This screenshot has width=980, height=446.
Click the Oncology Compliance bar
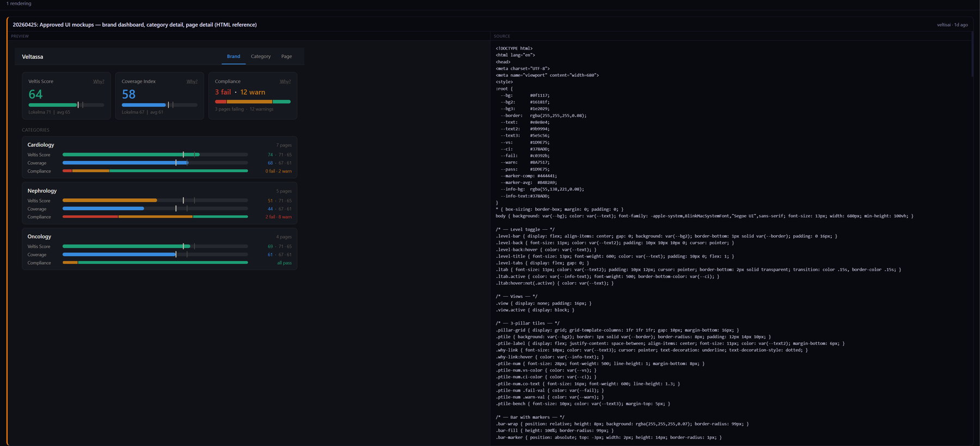(155, 262)
